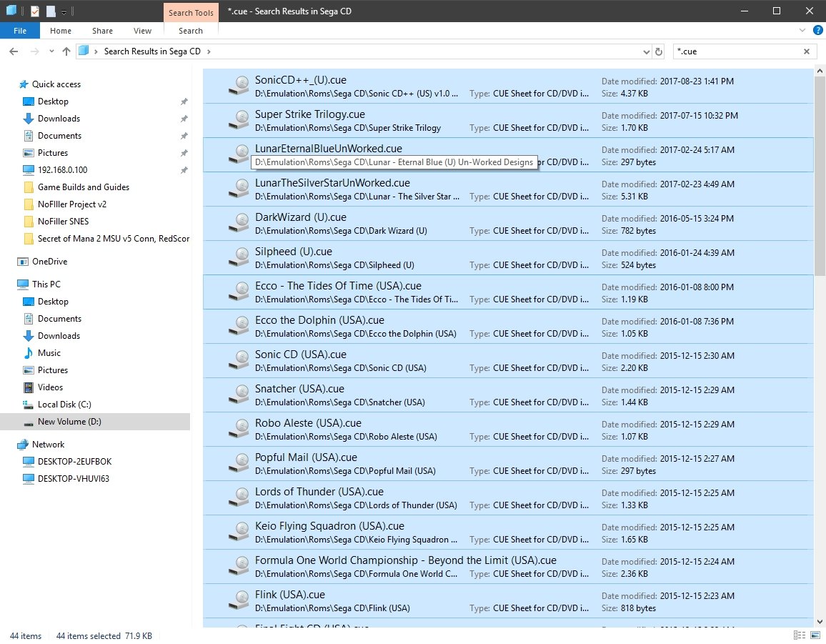826x644 pixels.
Task: Click the disc icon for Popful Mail (USA).cue
Action: click(x=239, y=464)
